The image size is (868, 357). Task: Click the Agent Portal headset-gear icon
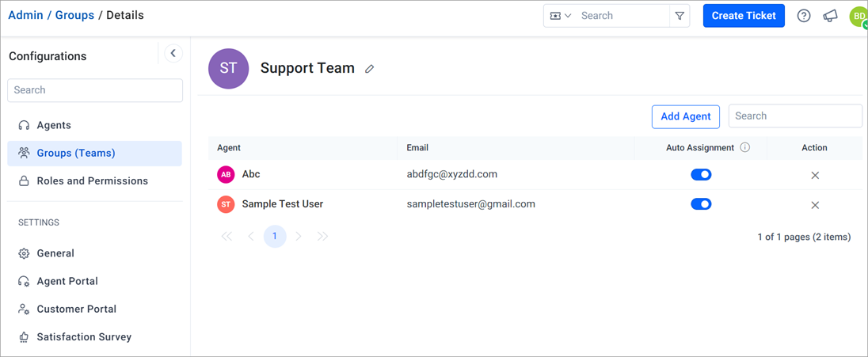click(24, 281)
